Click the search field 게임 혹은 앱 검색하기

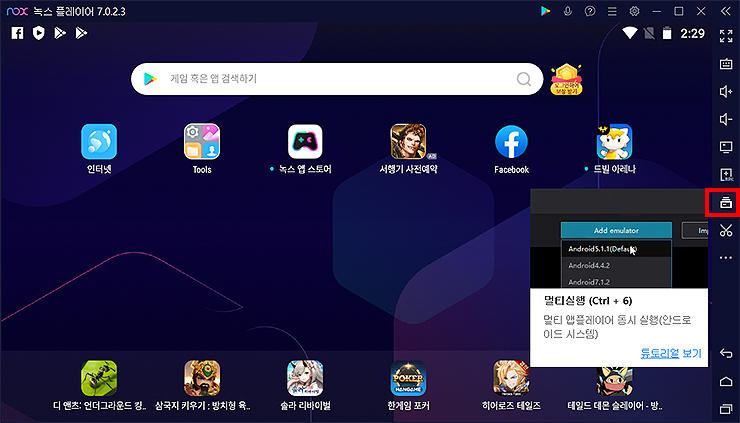click(x=337, y=79)
